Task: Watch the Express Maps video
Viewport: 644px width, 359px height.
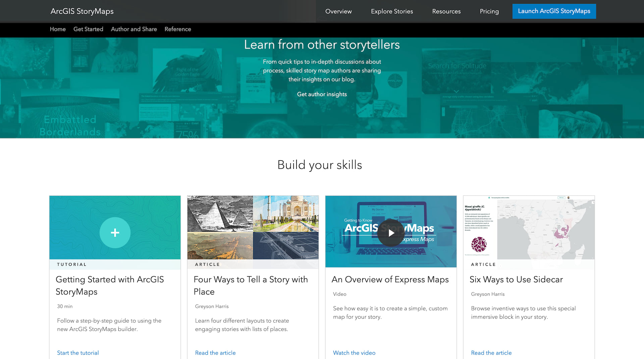Action: pyautogui.click(x=354, y=353)
